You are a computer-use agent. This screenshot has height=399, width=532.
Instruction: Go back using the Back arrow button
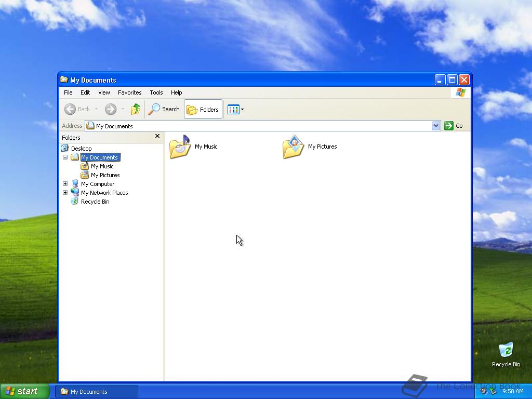tap(77, 109)
